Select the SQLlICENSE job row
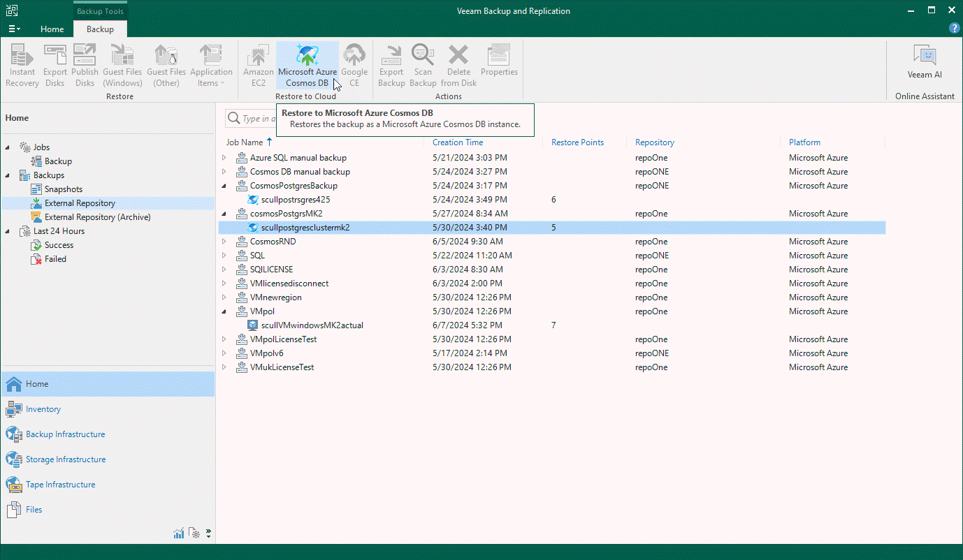The height and width of the screenshot is (560, 963). tap(552, 270)
